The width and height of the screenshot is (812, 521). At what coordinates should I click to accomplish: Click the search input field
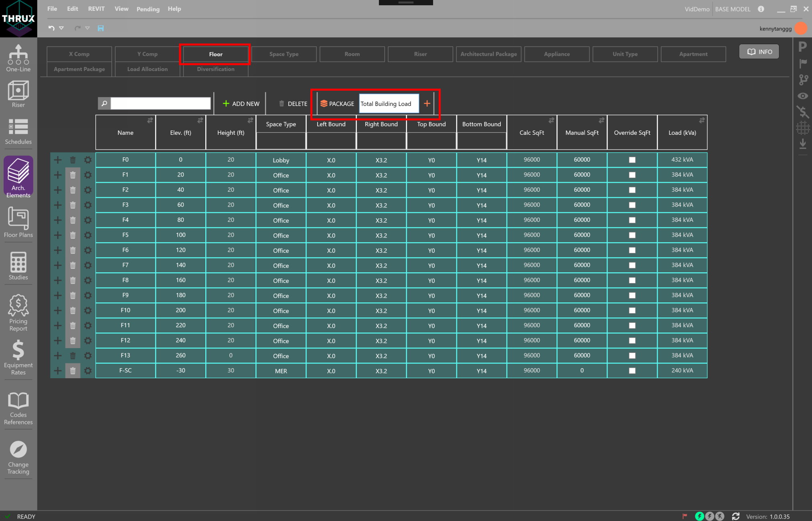coord(160,103)
